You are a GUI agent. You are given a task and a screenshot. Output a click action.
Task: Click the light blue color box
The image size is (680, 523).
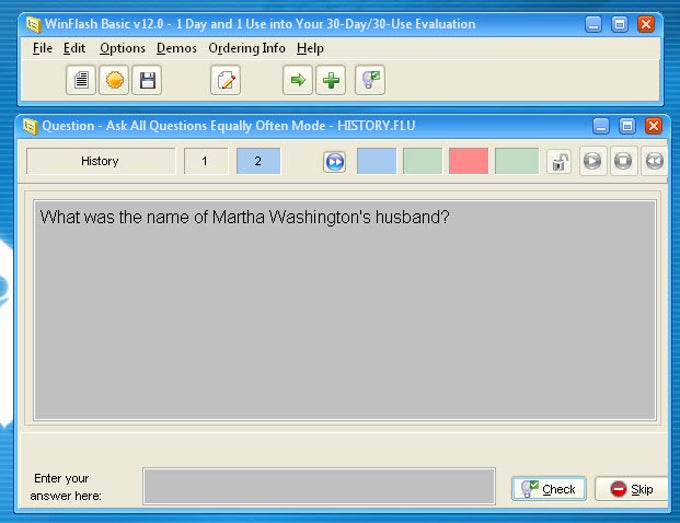coord(376,161)
